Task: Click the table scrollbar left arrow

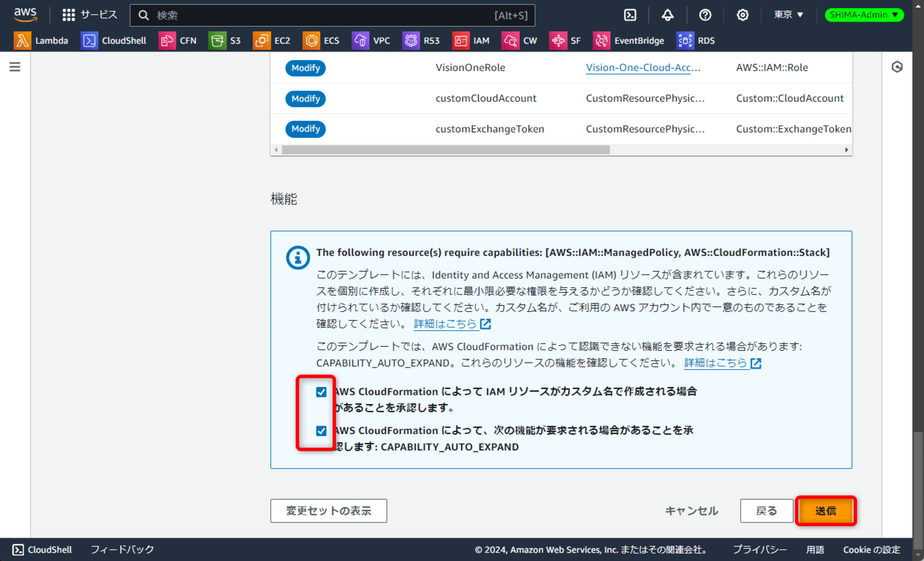Action: [276, 150]
